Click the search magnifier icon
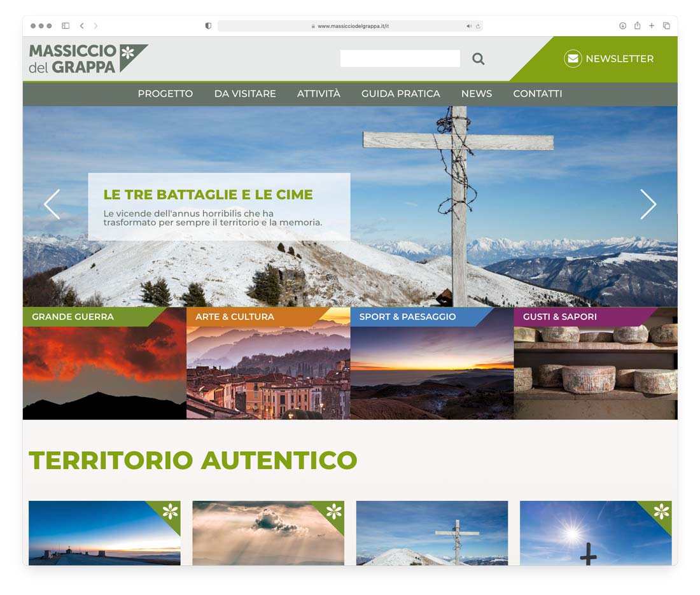Image resolution: width=700 pixels, height=595 pixels. coord(478,59)
